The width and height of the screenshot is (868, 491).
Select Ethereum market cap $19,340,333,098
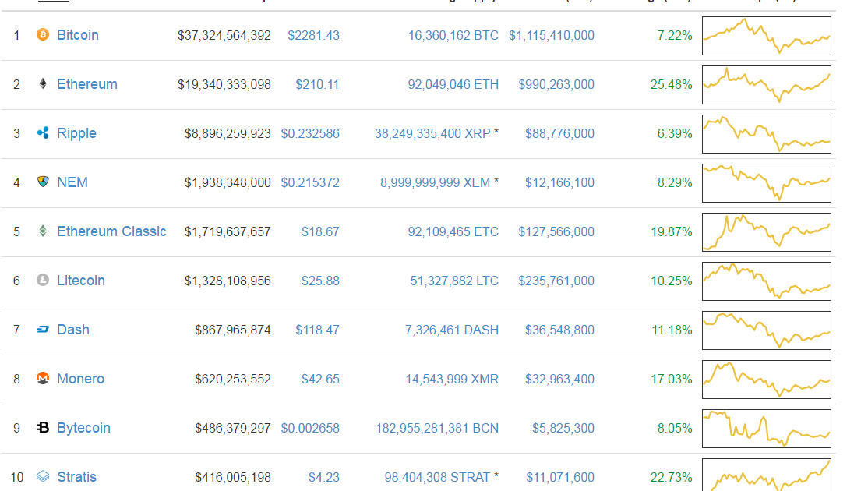click(224, 85)
